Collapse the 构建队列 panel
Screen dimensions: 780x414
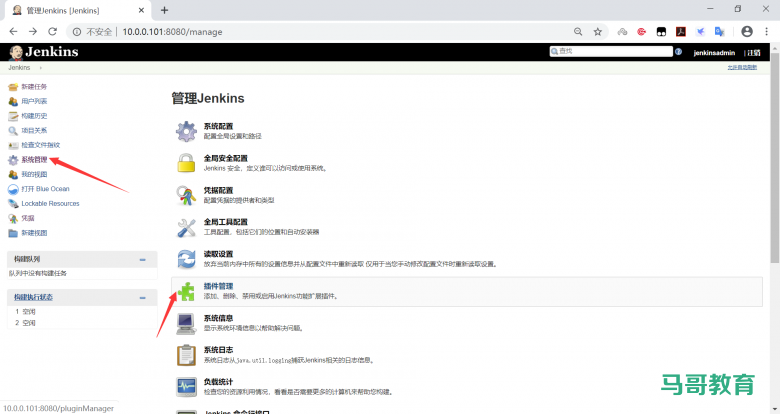(x=142, y=259)
